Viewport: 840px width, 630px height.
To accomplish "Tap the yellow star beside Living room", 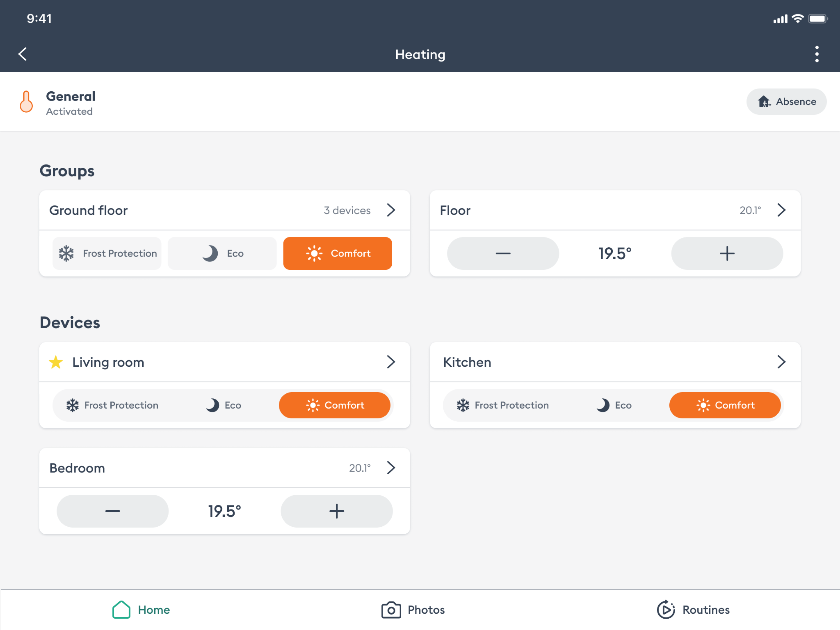I will click(56, 362).
